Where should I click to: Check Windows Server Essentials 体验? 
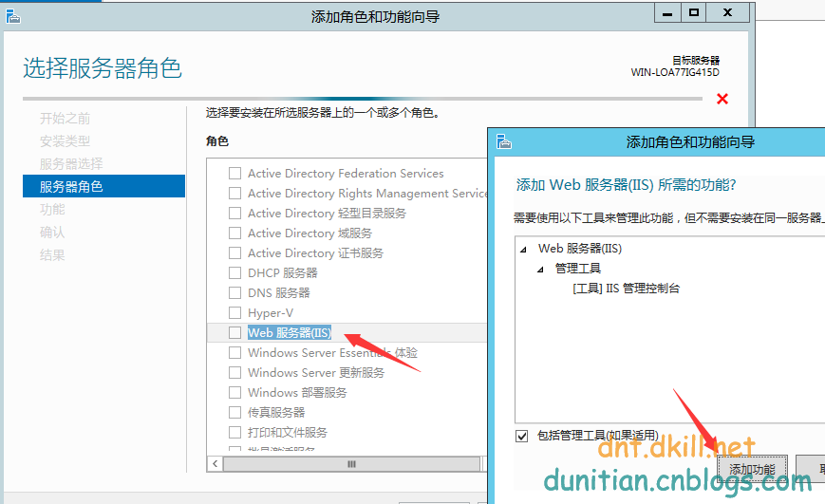(235, 352)
